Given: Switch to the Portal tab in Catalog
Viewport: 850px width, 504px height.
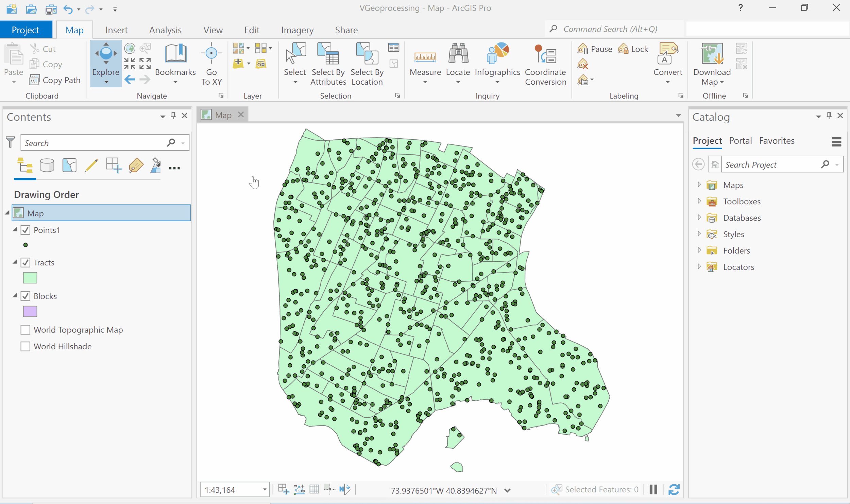Looking at the screenshot, I should [x=741, y=140].
